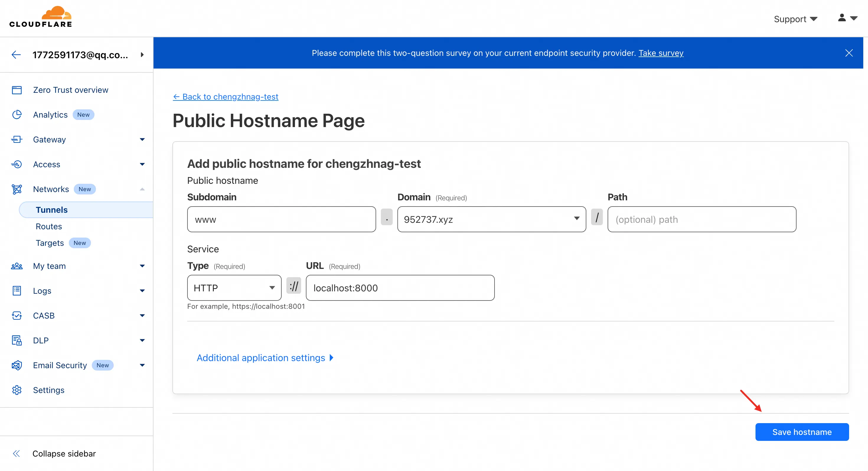Focus the optional Path input field

coord(702,219)
